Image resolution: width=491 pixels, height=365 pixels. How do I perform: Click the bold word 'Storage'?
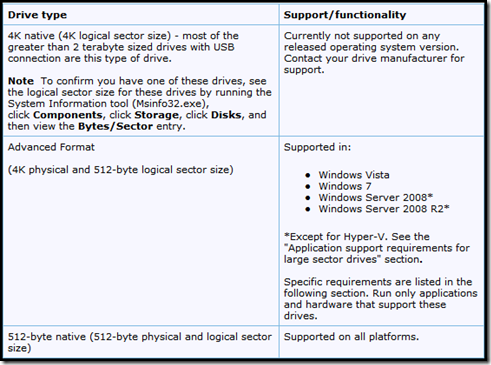(x=156, y=115)
